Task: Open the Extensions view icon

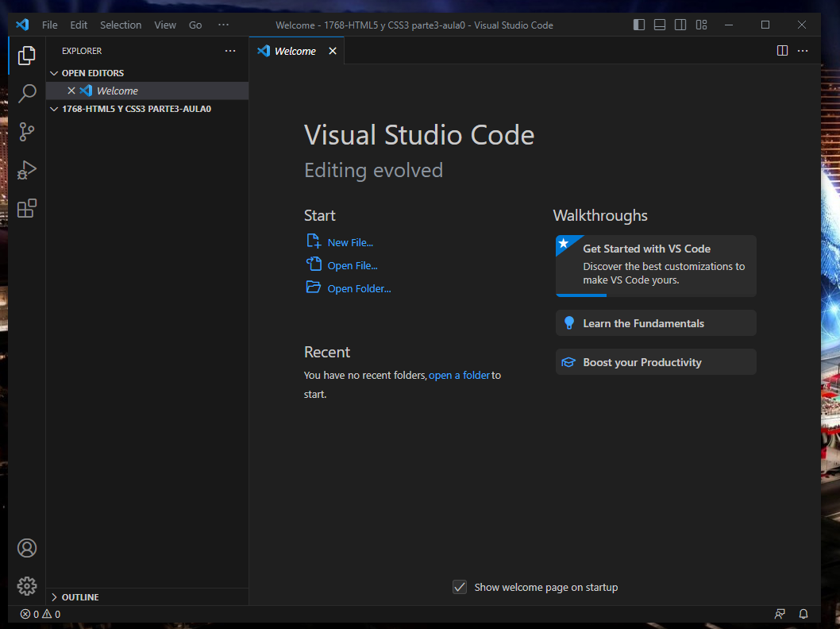Action: pyautogui.click(x=27, y=208)
